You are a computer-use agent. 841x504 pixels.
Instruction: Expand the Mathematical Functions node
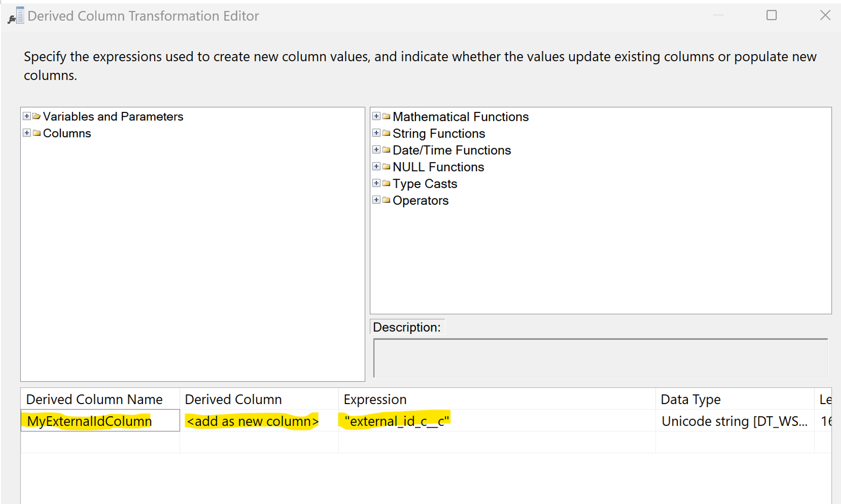376,116
